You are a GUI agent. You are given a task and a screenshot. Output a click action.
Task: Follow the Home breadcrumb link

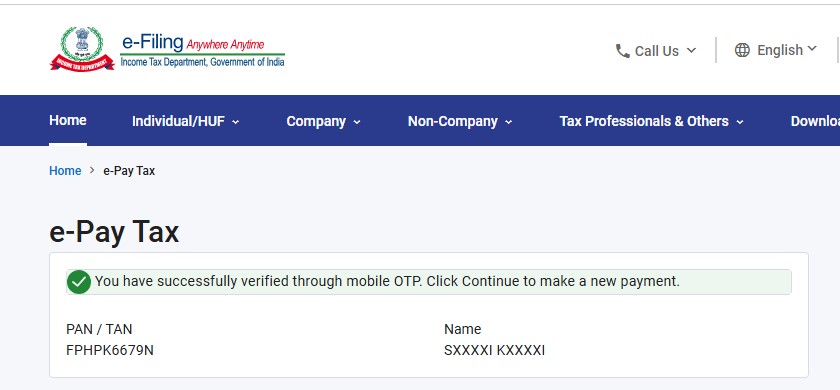[x=65, y=170]
